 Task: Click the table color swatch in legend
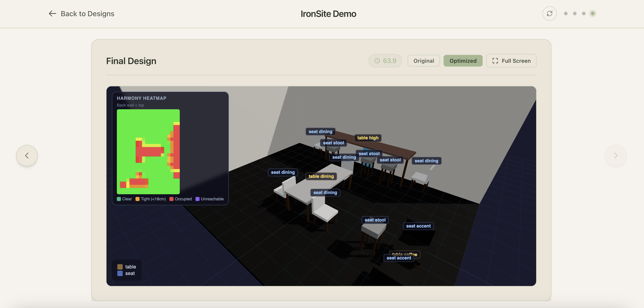120,267
